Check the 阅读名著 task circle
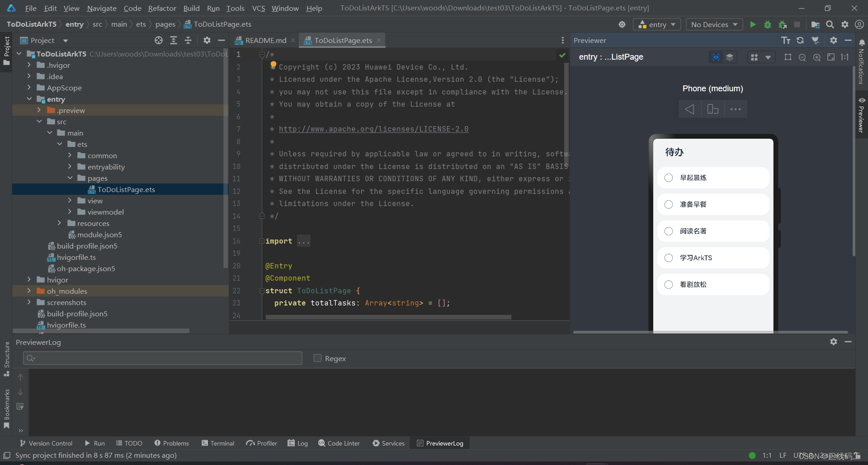This screenshot has width=868, height=465. click(x=669, y=231)
